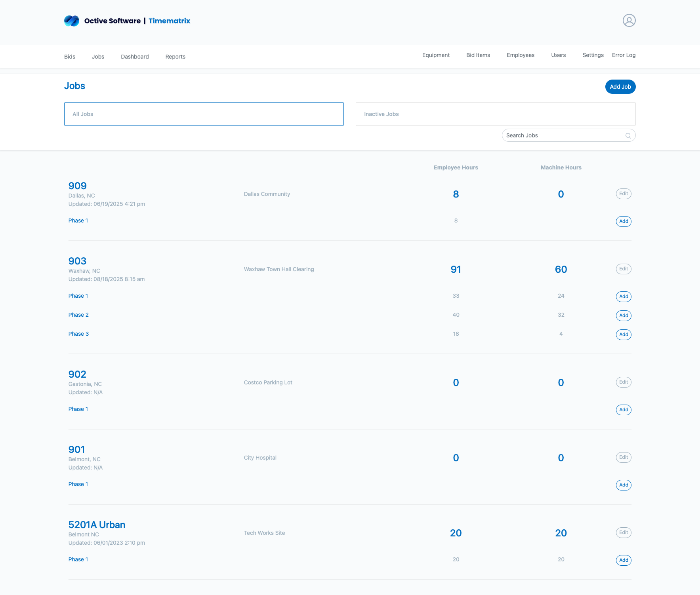Open the Error Log page
Viewport: 700px width, 595px height.
[624, 55]
